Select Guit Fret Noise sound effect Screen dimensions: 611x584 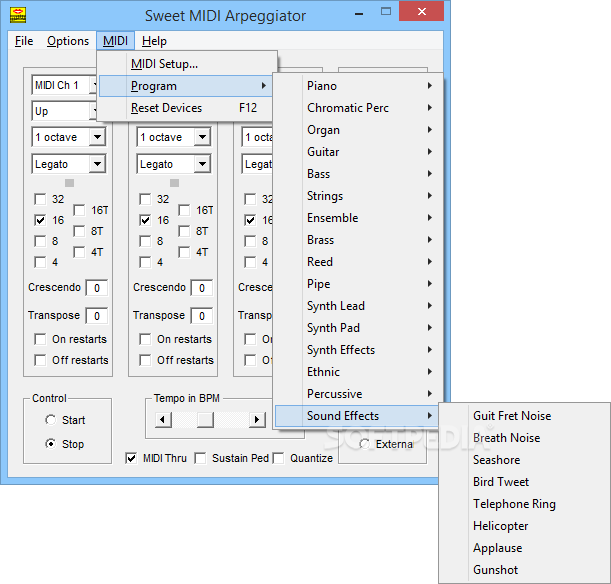point(524,416)
